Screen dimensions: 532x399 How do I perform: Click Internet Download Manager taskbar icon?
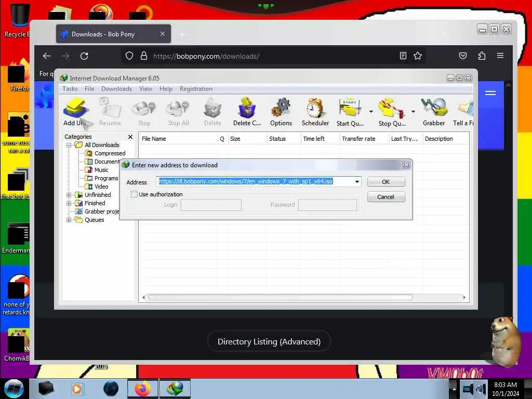coord(175,389)
